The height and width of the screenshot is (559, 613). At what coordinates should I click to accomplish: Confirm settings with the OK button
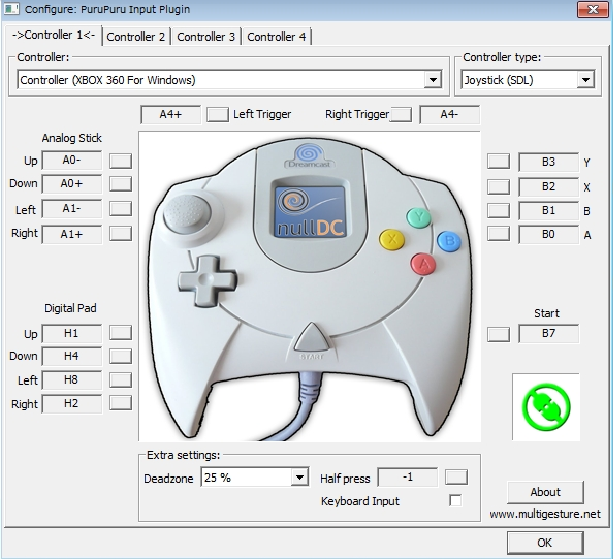point(545,542)
